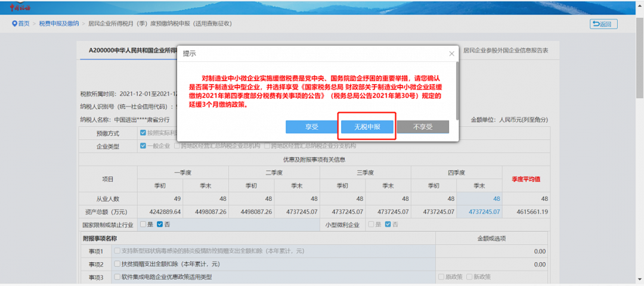Check 是 for 国家限制或禁止行业
This screenshot has height=286, width=644.
[143, 225]
